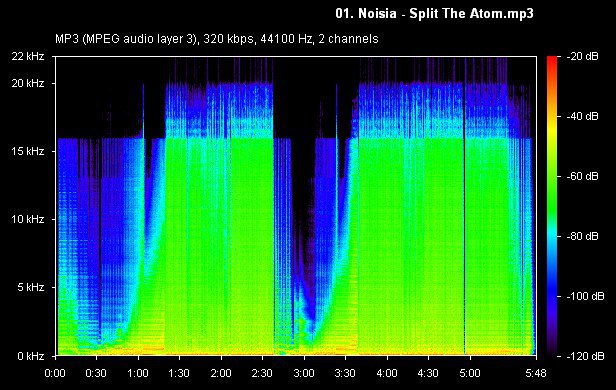Click the '2:30' time axis label

pyautogui.click(x=262, y=373)
